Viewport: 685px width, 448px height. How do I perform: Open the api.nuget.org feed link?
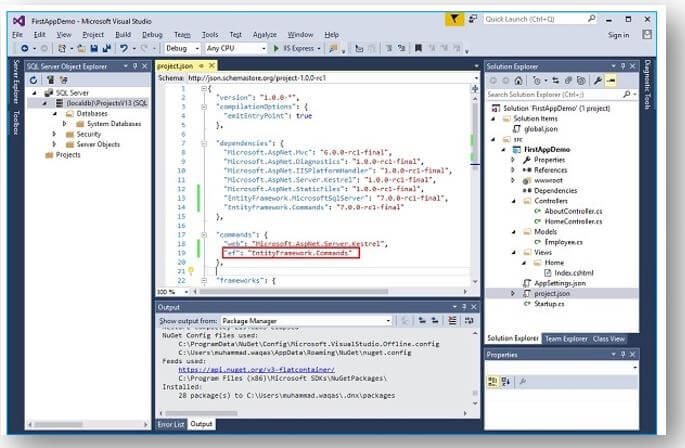tap(256, 369)
